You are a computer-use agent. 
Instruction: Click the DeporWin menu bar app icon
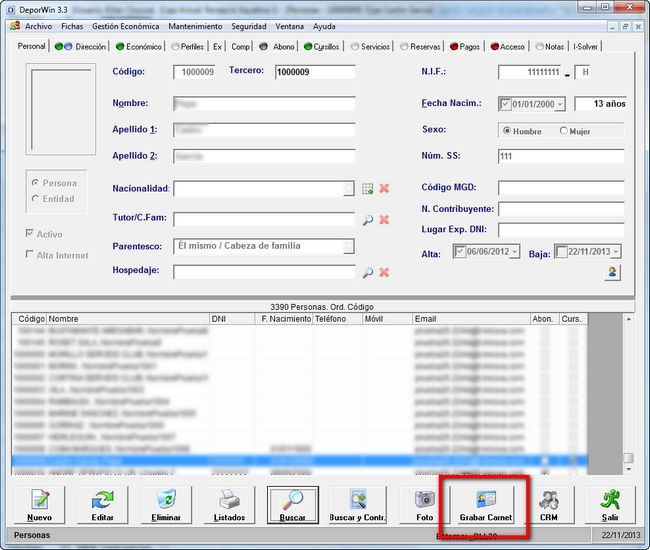pyautogui.click(x=15, y=26)
